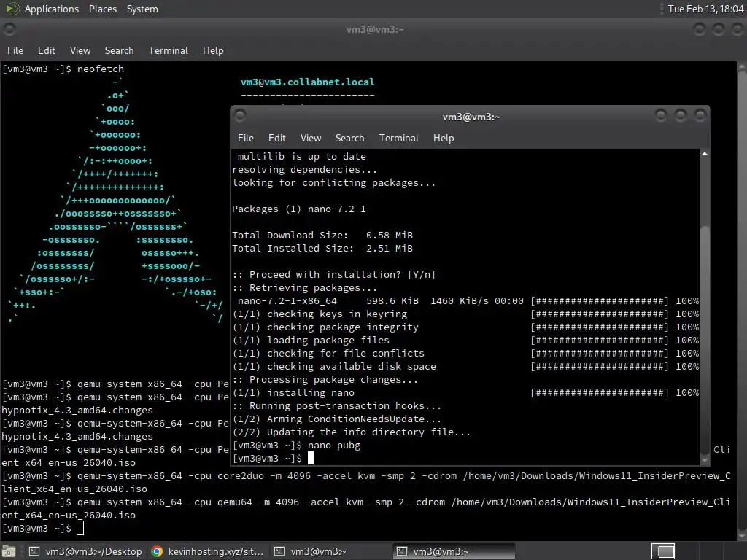Close the front terminal window

(700, 115)
